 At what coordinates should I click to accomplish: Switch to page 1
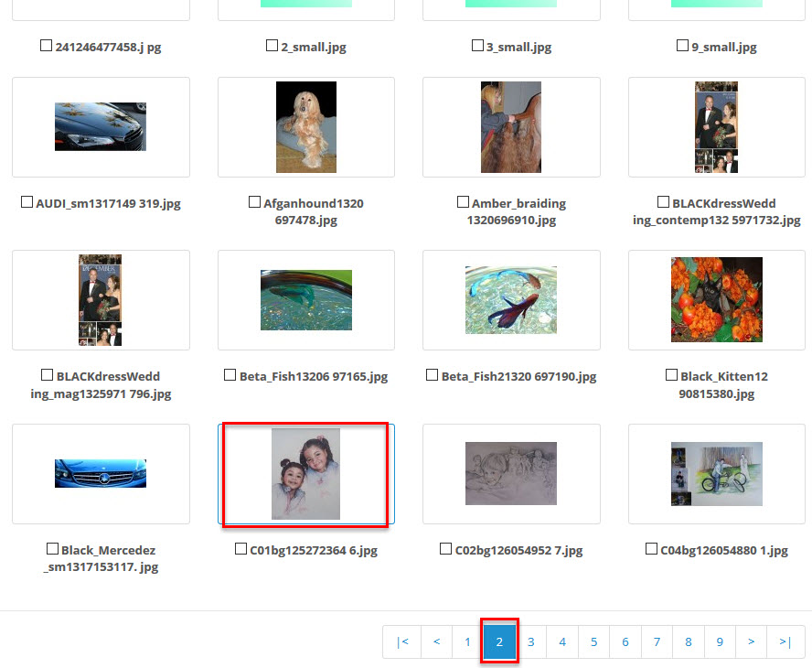point(467,642)
